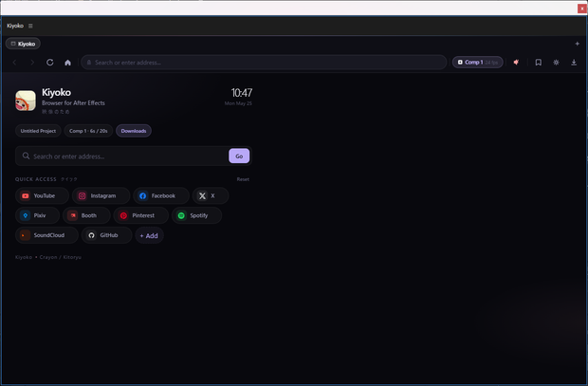Screen dimensions: 588x386
Task: Open the YouTube quick access shortcut
Action: coord(42,195)
